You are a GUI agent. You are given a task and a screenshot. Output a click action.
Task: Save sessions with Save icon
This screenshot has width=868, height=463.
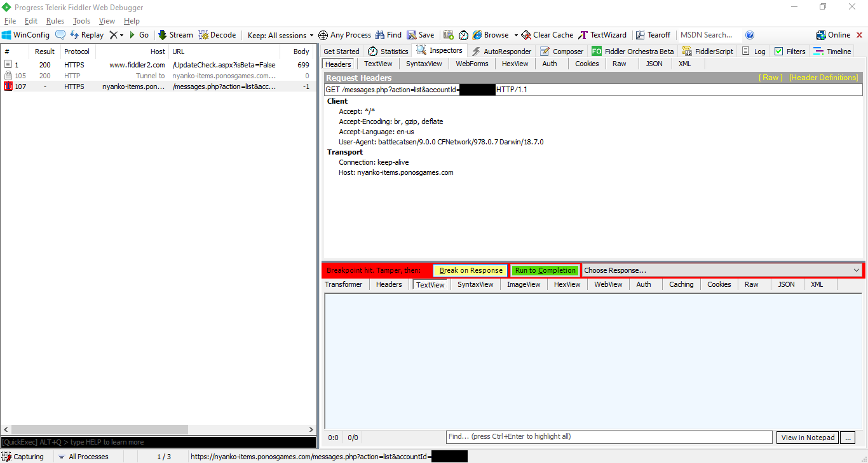[x=421, y=35]
